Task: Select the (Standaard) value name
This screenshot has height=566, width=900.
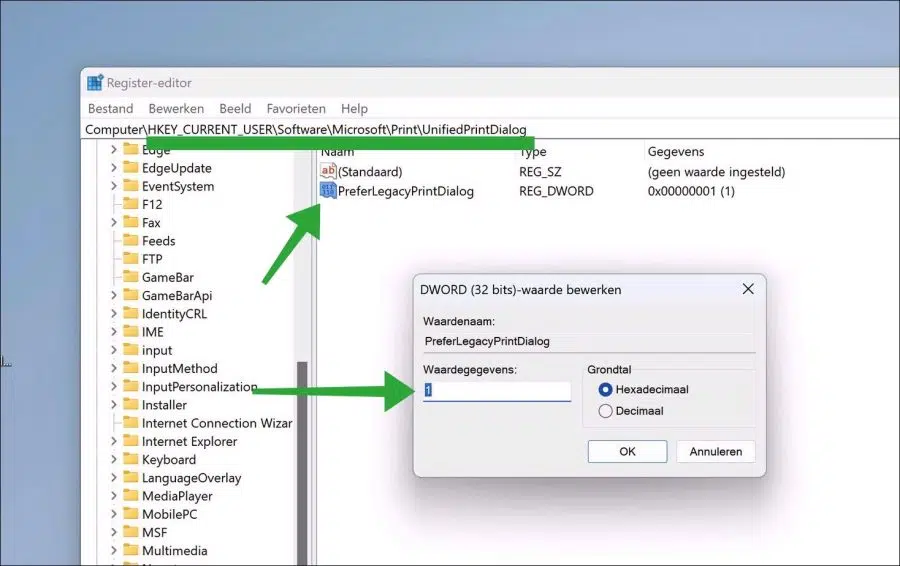Action: tap(370, 172)
